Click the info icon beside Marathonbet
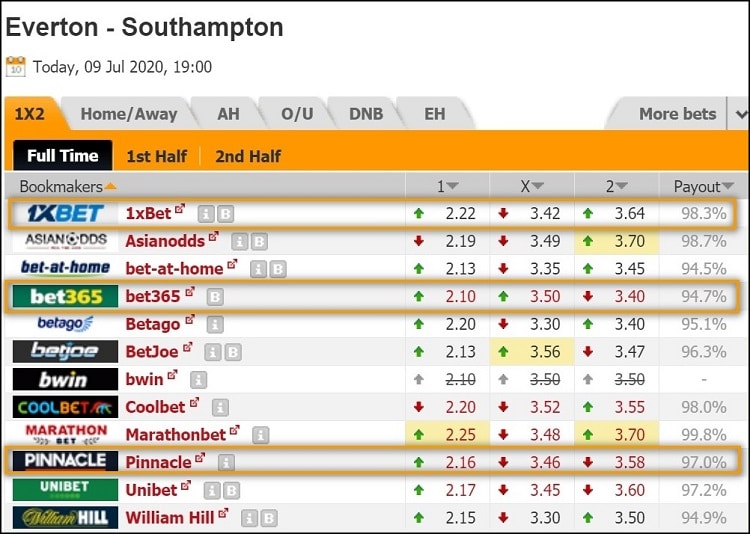This screenshot has height=534, width=750. [261, 435]
